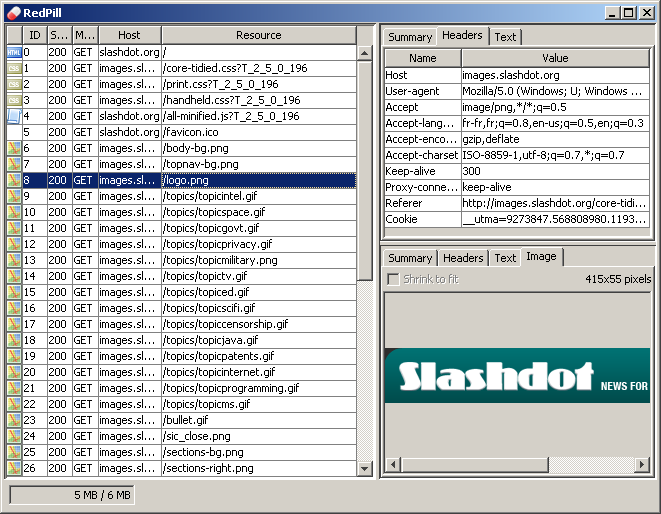
Task: Click the request list scroll up arrow
Action: pyautogui.click(x=365, y=53)
